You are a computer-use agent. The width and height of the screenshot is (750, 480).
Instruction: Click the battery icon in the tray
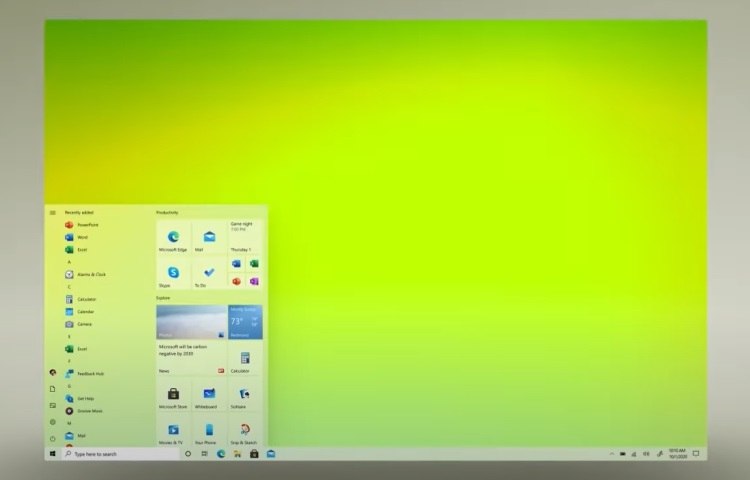click(623, 454)
